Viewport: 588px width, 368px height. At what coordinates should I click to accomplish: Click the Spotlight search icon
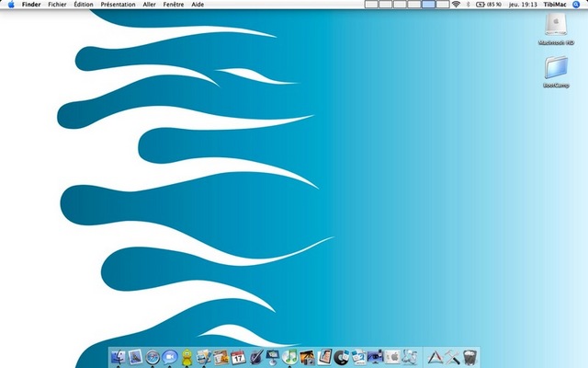(578, 5)
